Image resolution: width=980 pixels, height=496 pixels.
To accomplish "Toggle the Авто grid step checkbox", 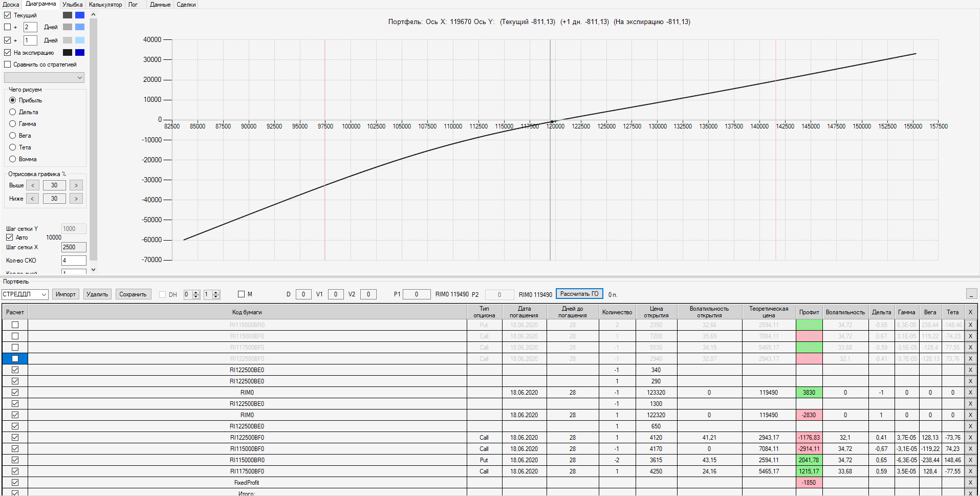I will (x=10, y=238).
